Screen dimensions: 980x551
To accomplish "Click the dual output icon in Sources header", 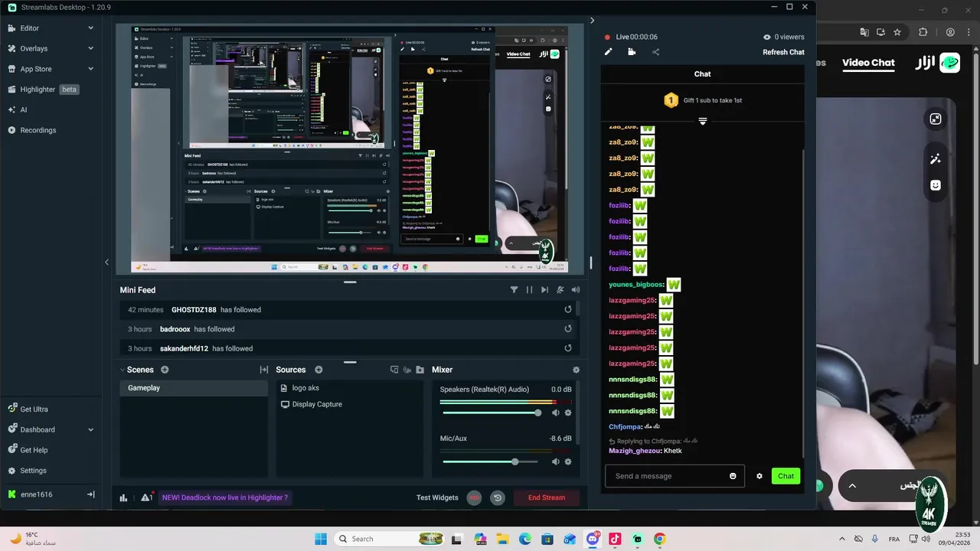I will 394,370.
